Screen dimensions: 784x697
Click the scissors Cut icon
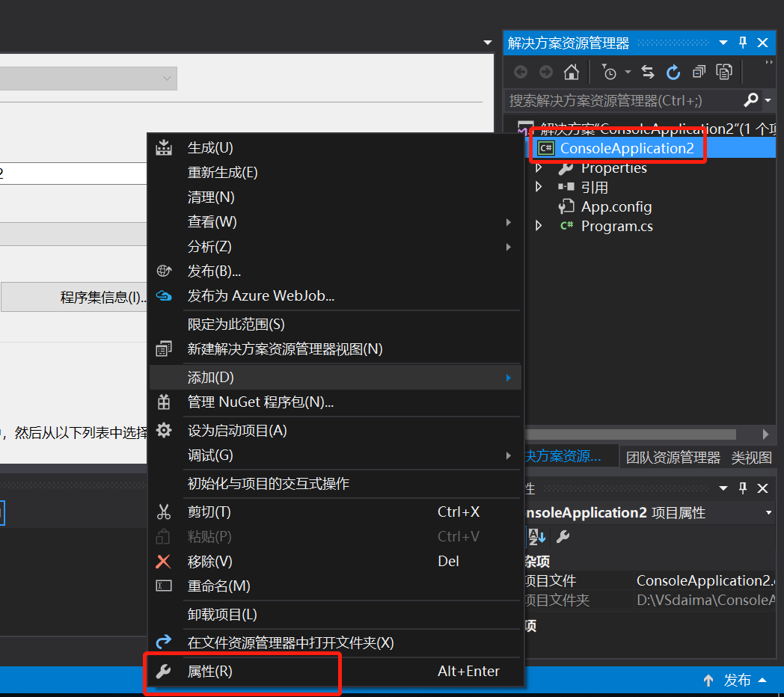[x=164, y=512]
